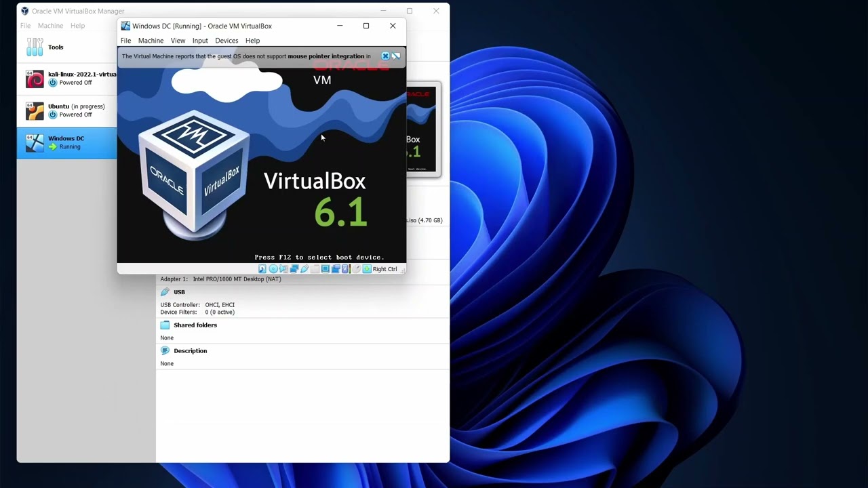
Task: Click the shared folders icon in VM status bar
Action: pos(315,269)
